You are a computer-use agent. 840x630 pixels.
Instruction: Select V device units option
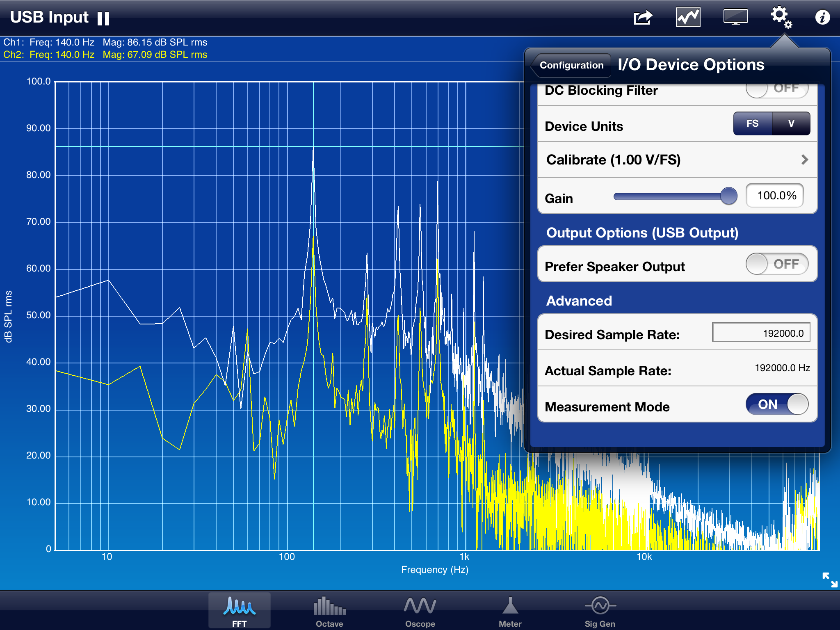791,125
